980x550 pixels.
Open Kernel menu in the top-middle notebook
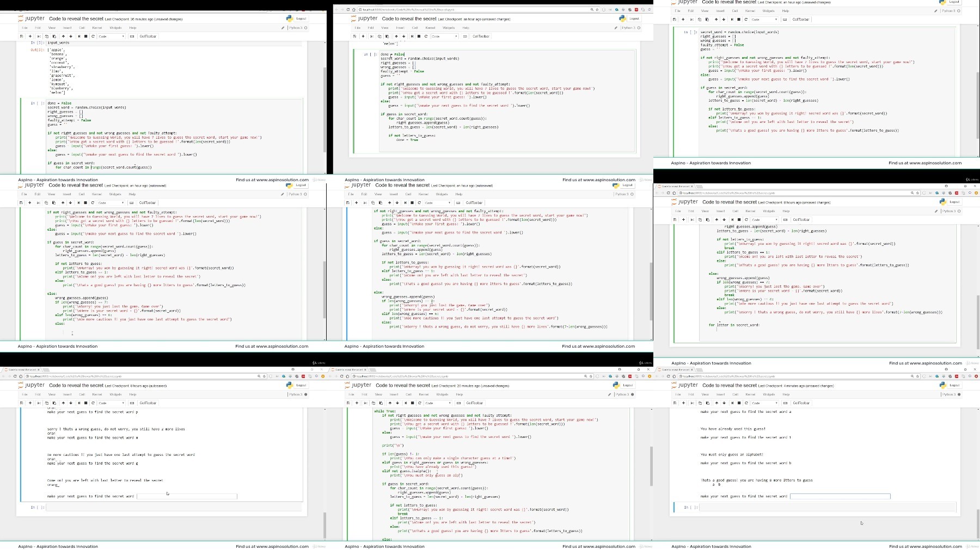tap(430, 28)
